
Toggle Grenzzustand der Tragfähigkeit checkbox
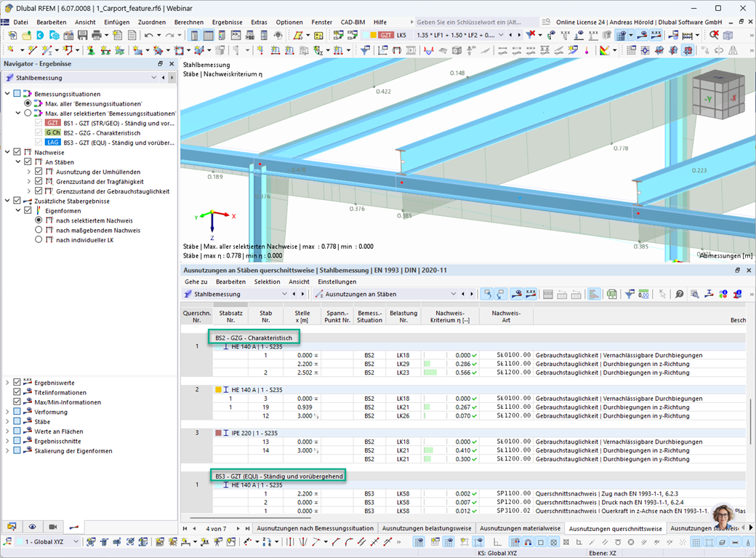tap(39, 181)
